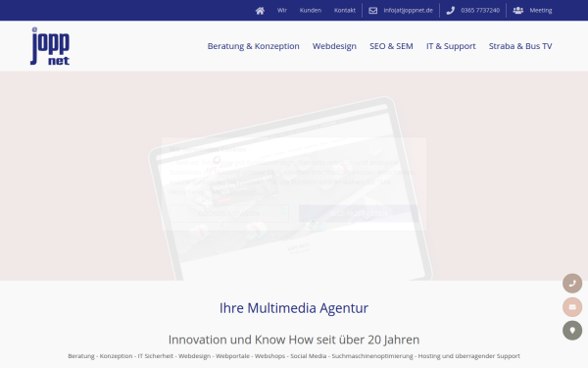Open the floating location pin button
Screen dimensions: 588x368
[x=572, y=331]
